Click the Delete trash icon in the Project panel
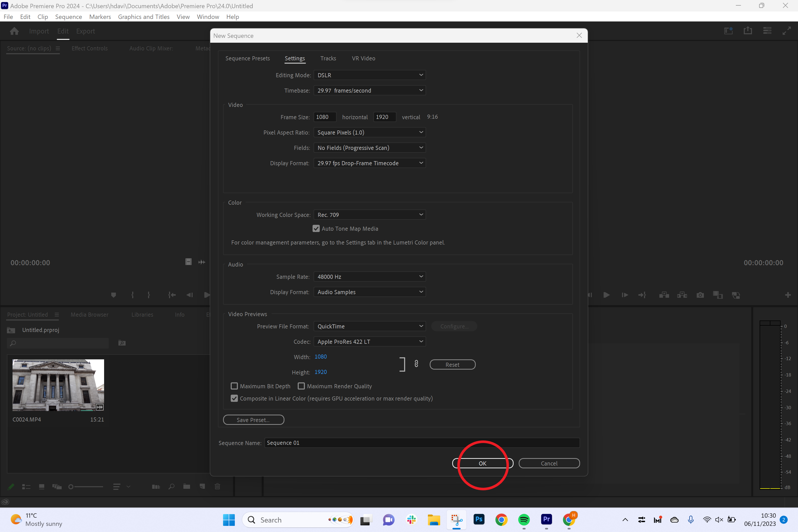This screenshot has height=532, width=798. [x=217, y=486]
